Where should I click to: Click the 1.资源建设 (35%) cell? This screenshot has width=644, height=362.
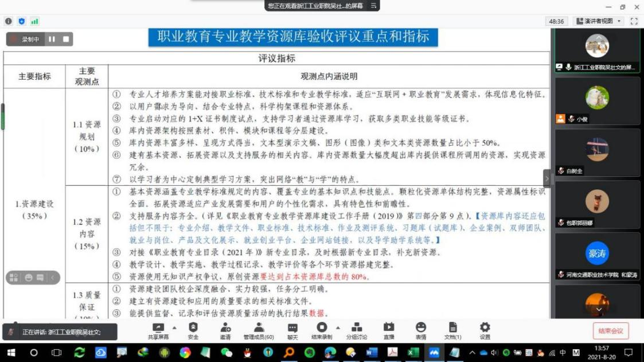click(x=34, y=209)
